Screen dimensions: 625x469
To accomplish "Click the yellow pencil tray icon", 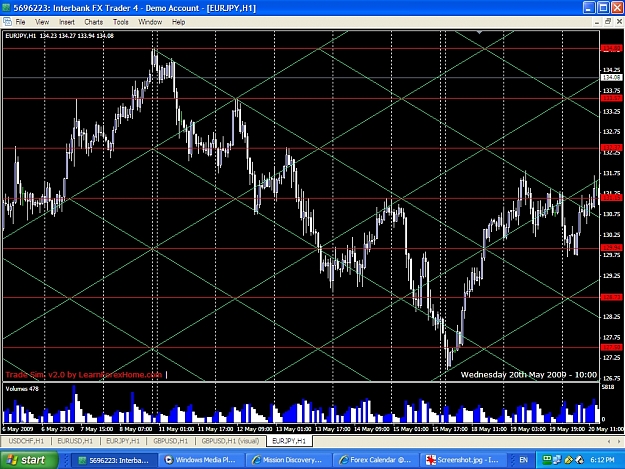I will [569, 460].
